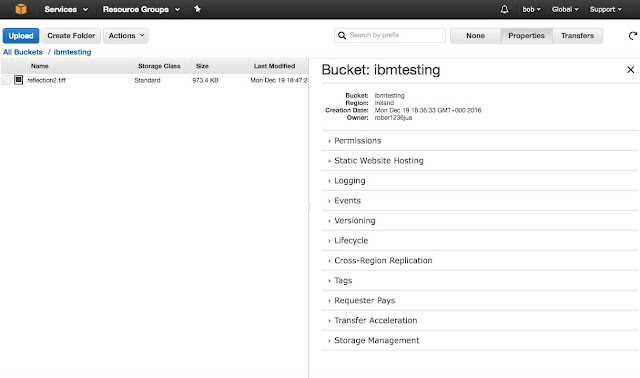The height and width of the screenshot is (378, 640).
Task: Click the Upload button
Action: coord(21,36)
